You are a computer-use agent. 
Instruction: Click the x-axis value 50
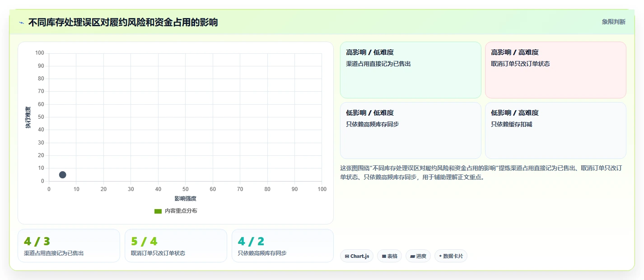(x=186, y=189)
